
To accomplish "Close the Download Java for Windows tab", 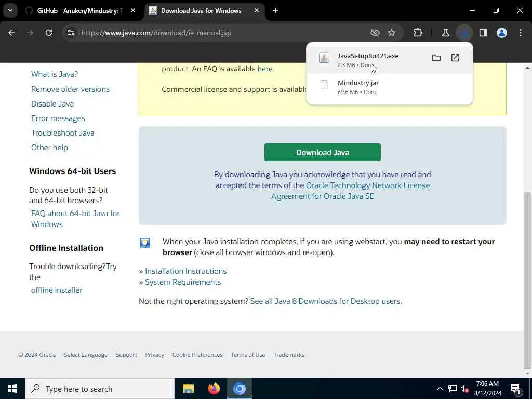I will (257, 10).
